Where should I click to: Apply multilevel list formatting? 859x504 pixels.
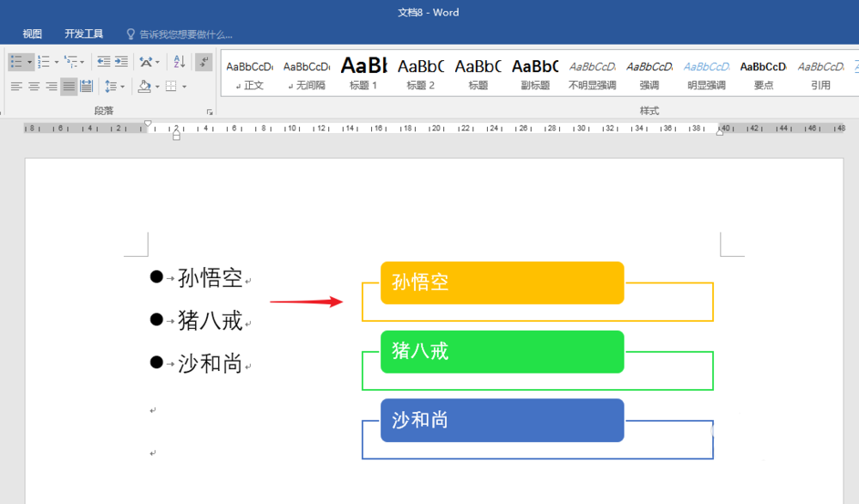[70, 61]
